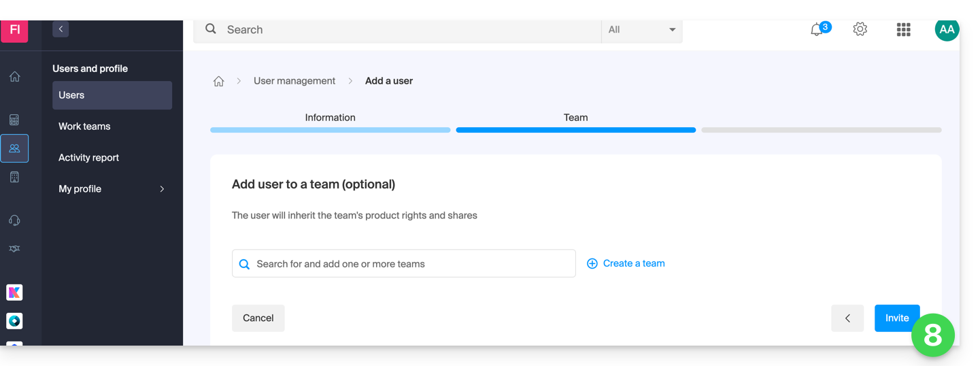Screen dimensions: 980x366
Task: Click the support headset icon
Action: tap(14, 220)
